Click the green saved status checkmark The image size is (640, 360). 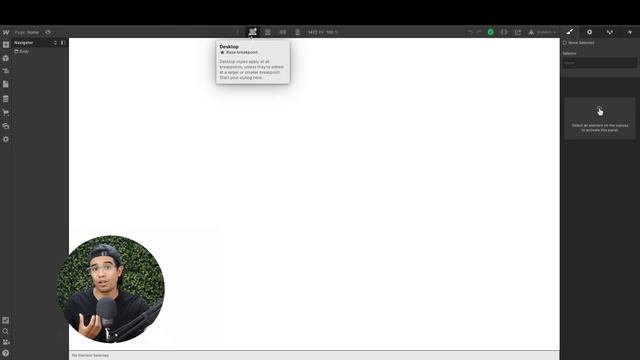coord(491,32)
